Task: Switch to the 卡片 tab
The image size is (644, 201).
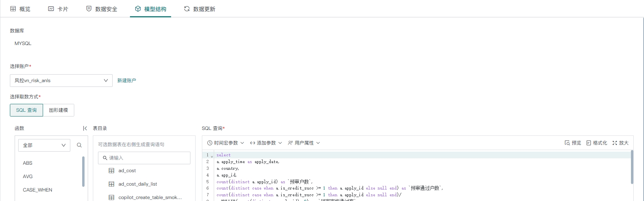Action: pos(58,9)
